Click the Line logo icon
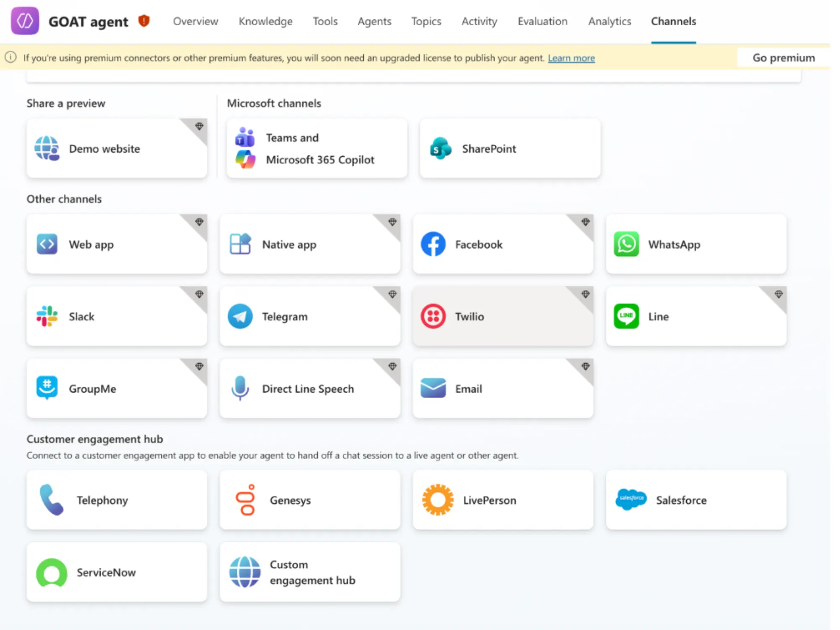The image size is (840, 630). point(626,316)
